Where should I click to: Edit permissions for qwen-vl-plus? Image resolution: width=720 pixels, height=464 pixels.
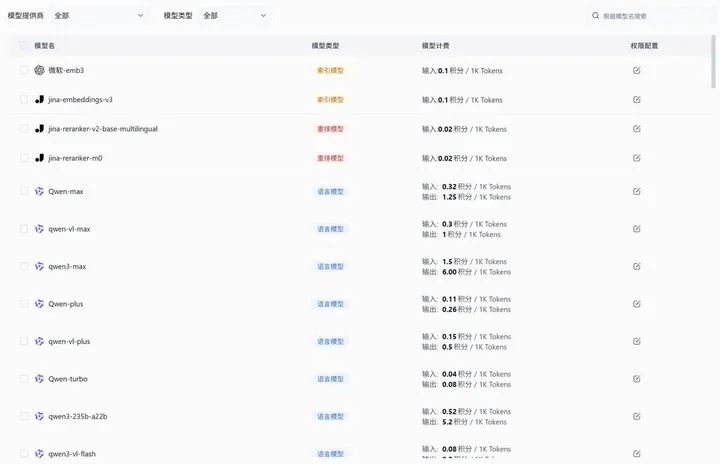point(636,341)
